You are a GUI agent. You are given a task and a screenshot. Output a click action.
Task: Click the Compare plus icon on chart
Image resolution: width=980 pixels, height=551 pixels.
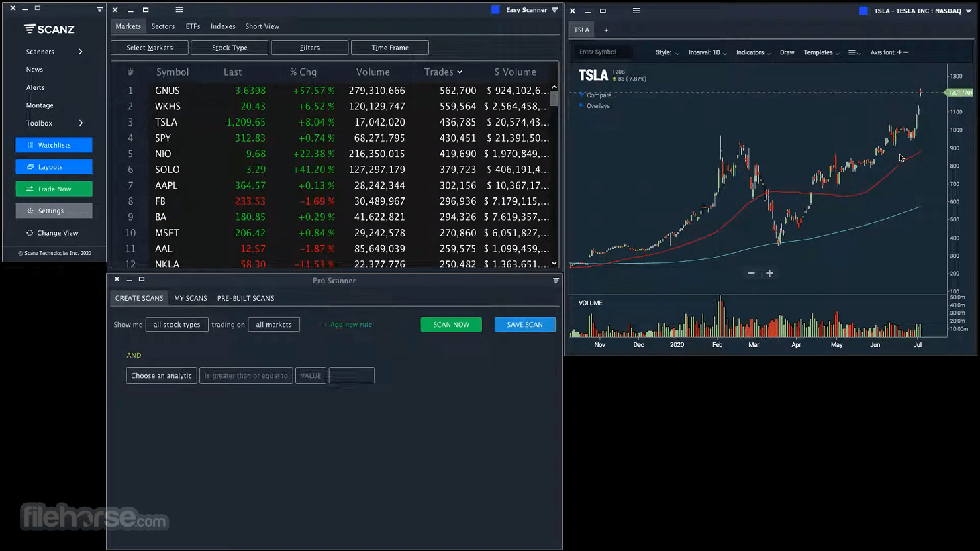(x=581, y=95)
